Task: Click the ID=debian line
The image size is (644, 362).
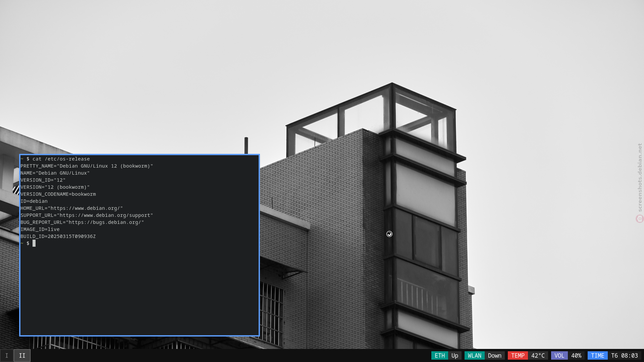Action: pyautogui.click(x=34, y=201)
